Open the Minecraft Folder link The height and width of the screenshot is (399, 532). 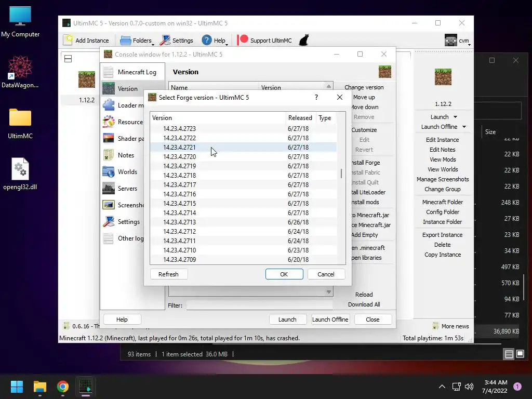click(x=443, y=202)
